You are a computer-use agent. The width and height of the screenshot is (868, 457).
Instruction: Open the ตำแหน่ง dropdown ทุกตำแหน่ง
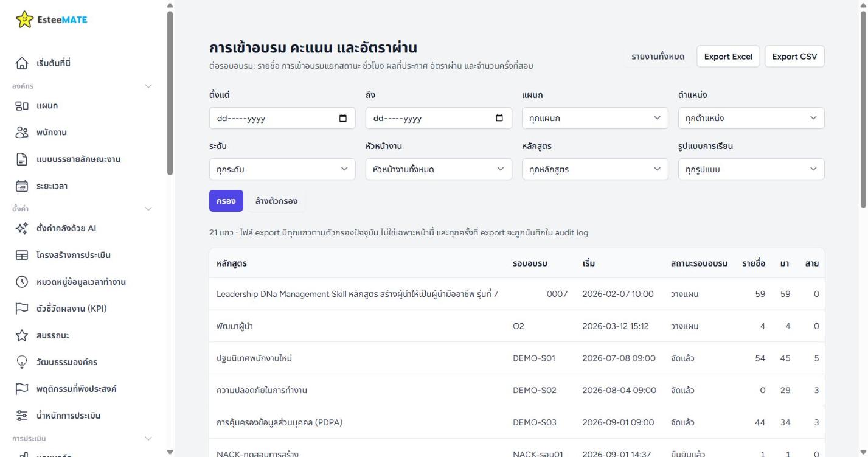[751, 118]
